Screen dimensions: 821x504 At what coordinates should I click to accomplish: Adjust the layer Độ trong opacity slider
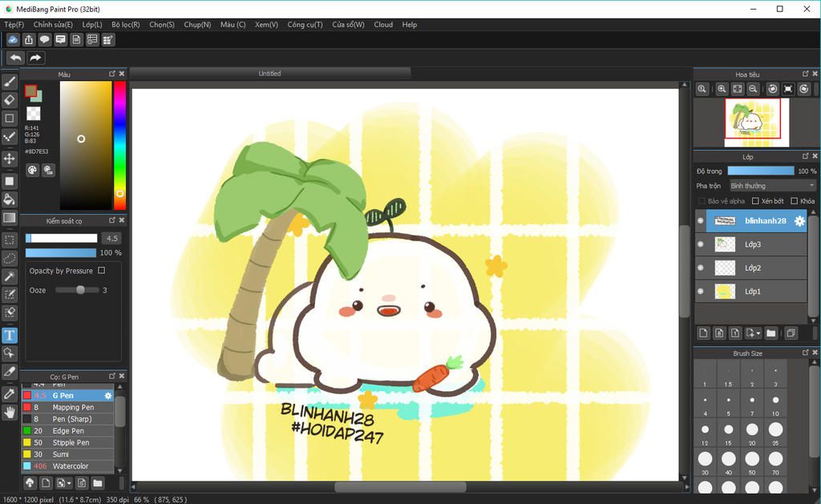[761, 171]
